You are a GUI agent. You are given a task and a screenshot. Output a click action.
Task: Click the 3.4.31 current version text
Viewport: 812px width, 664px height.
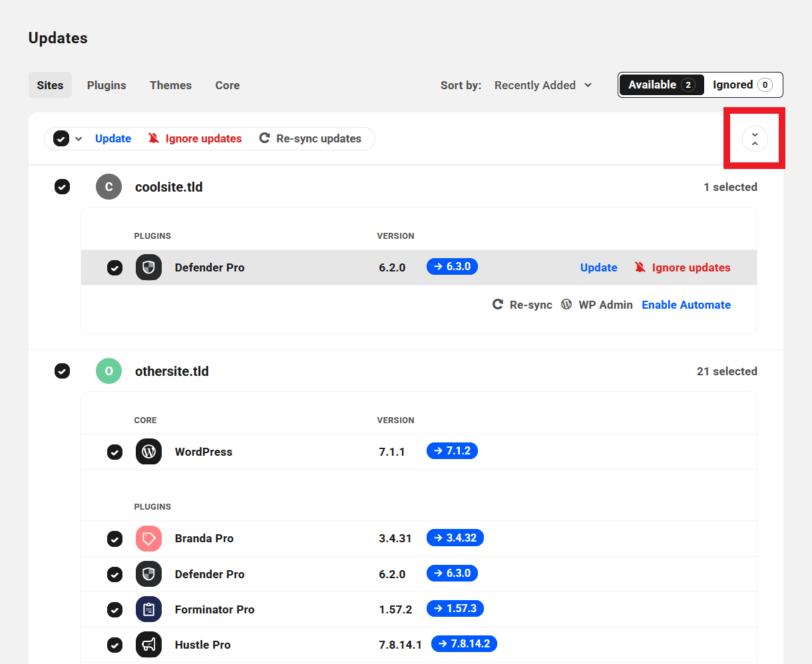395,538
